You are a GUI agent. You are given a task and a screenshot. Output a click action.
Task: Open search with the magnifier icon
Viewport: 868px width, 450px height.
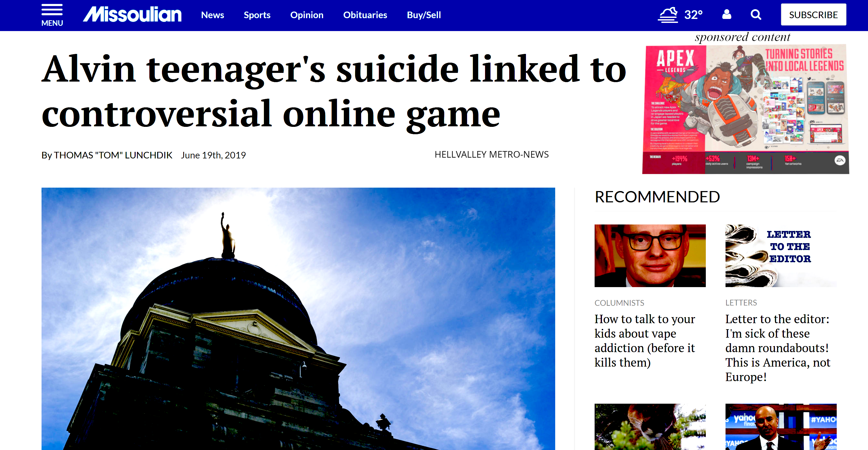pyautogui.click(x=755, y=15)
